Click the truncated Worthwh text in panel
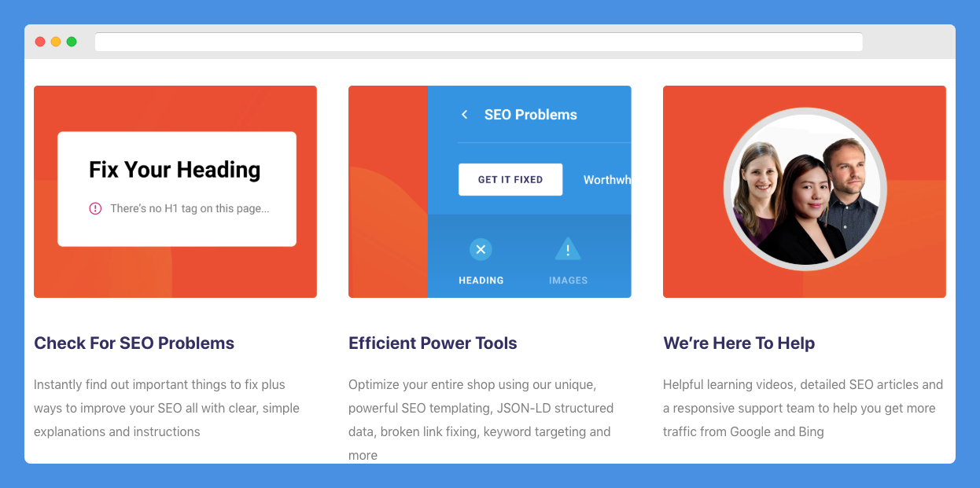 tap(607, 180)
